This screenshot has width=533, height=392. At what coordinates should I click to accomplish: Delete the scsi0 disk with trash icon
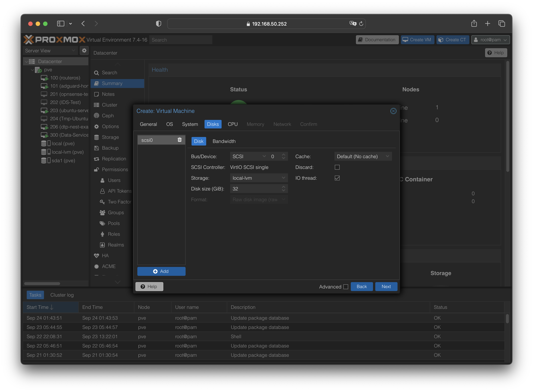point(180,140)
